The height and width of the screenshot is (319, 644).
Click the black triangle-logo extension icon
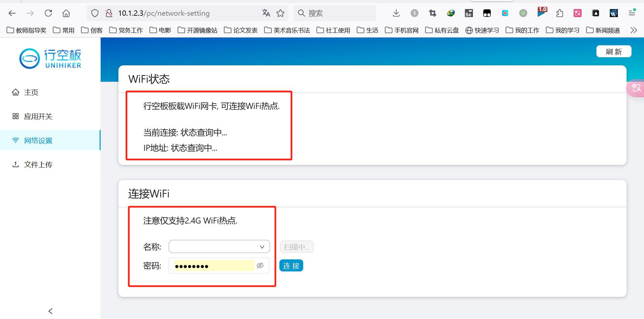pos(596,13)
